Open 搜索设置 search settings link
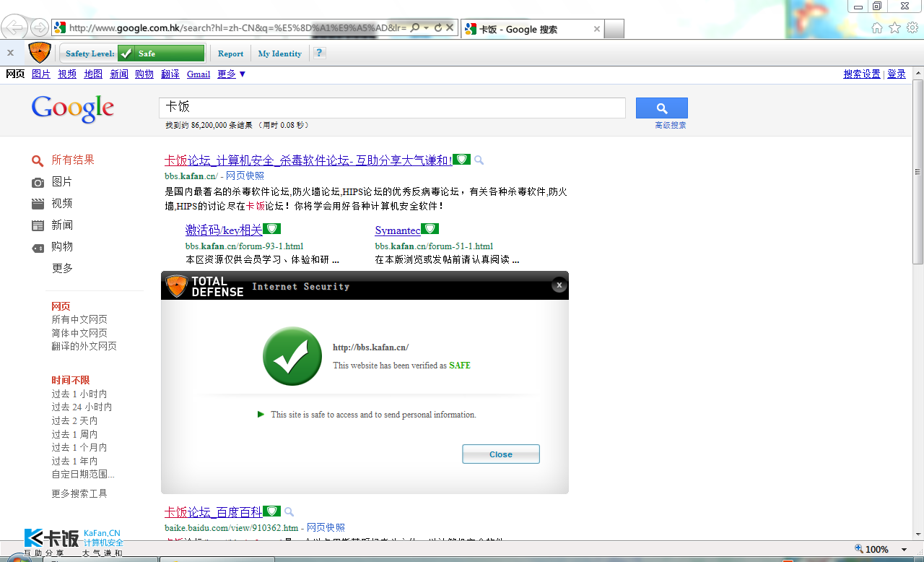The height and width of the screenshot is (562, 924). click(862, 74)
